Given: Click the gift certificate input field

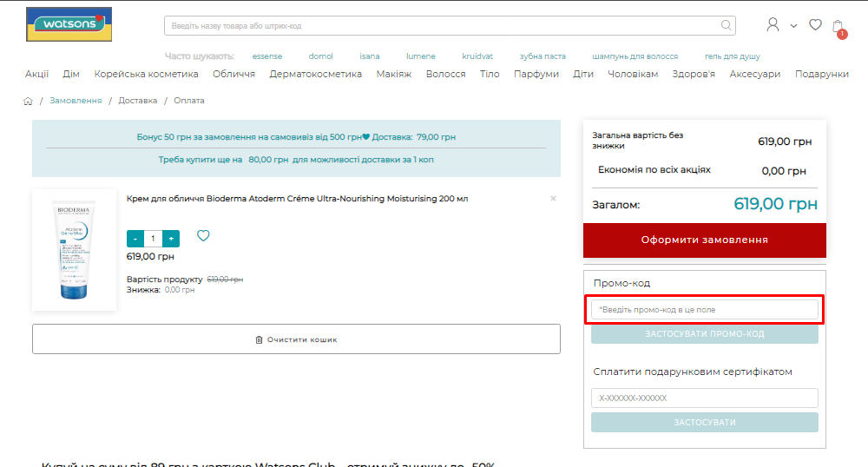Looking at the screenshot, I should (704, 398).
